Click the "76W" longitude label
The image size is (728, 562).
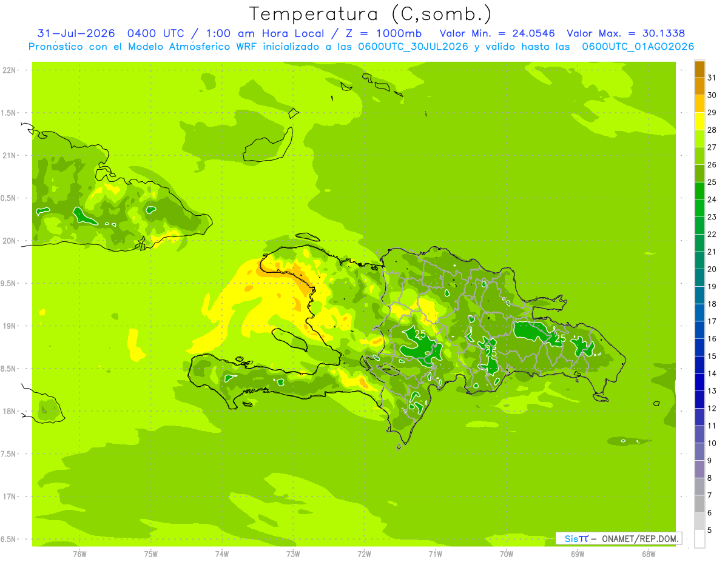click(79, 554)
